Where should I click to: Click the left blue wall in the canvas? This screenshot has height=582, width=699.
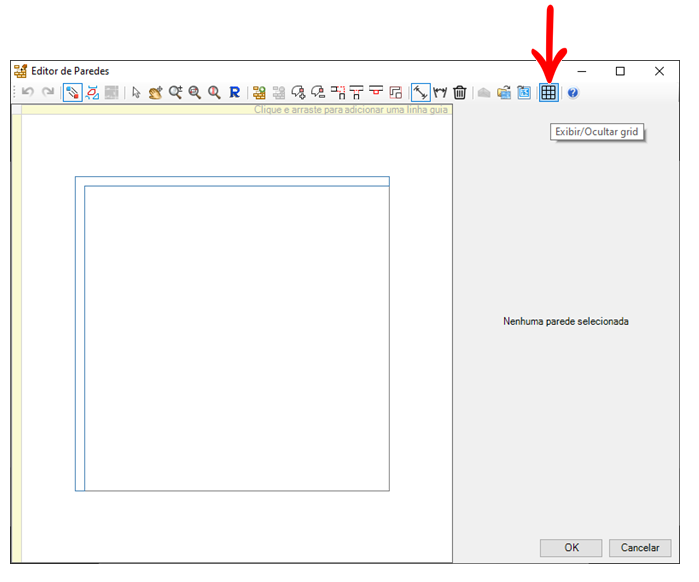80,334
